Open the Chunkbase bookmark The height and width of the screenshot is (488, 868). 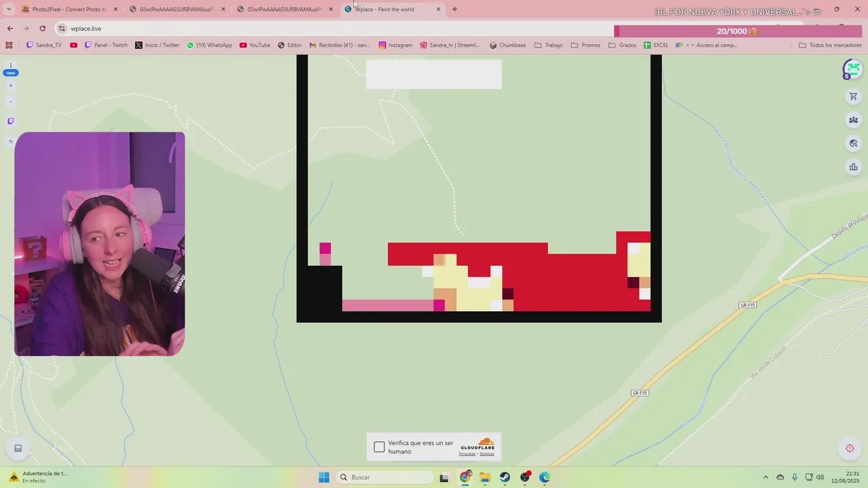508,45
